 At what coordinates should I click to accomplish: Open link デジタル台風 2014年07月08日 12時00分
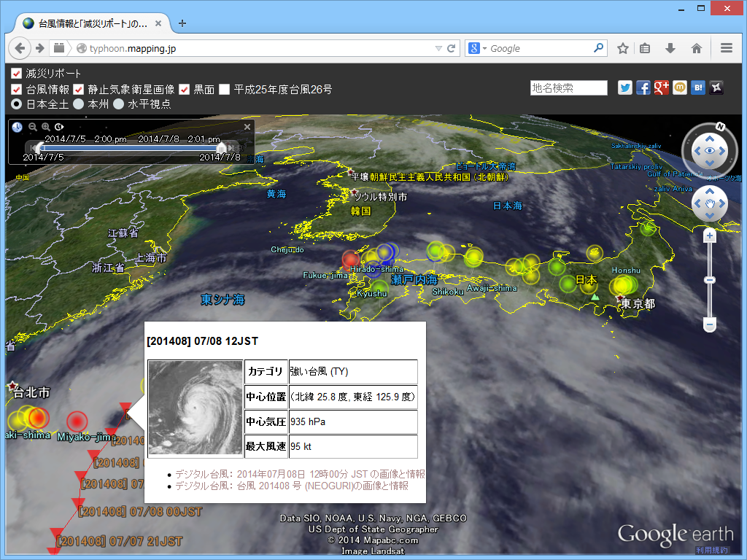[300, 474]
